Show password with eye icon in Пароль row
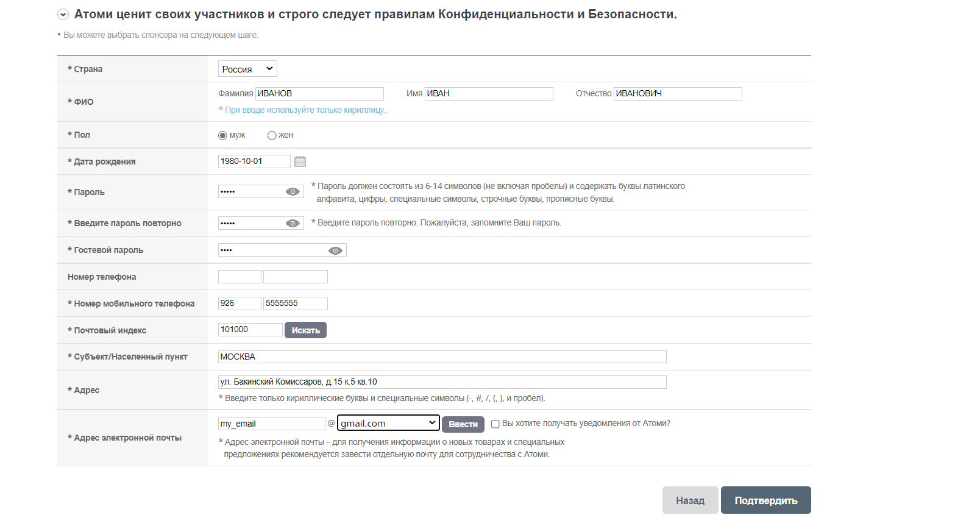This screenshot has height=529, width=980. point(293,191)
